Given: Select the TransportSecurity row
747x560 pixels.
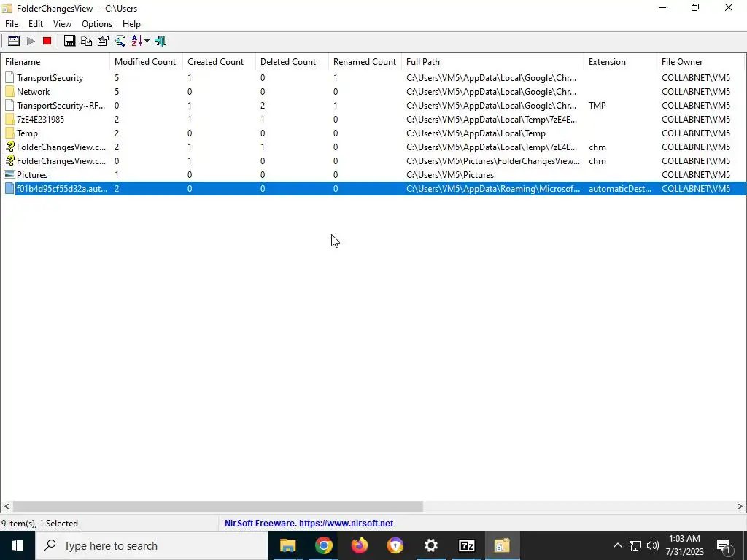Looking at the screenshot, I should click(x=373, y=77).
